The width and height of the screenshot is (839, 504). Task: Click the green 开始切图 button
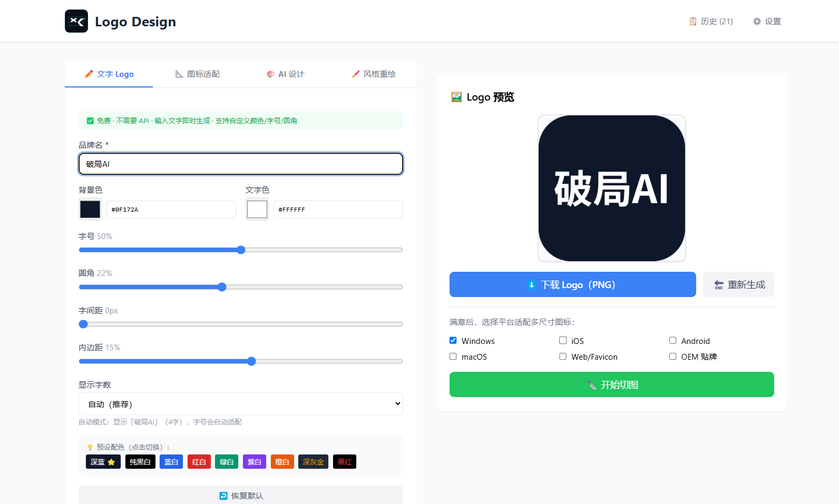click(612, 384)
